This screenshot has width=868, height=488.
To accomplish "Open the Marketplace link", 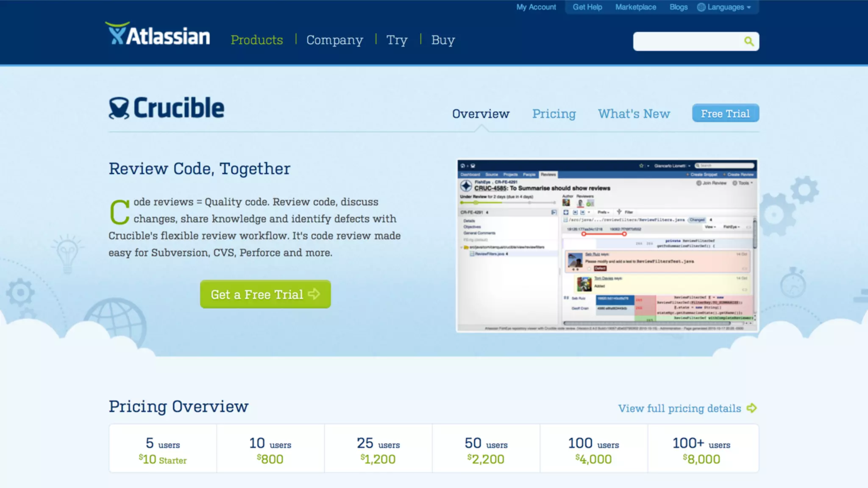I will click(635, 7).
